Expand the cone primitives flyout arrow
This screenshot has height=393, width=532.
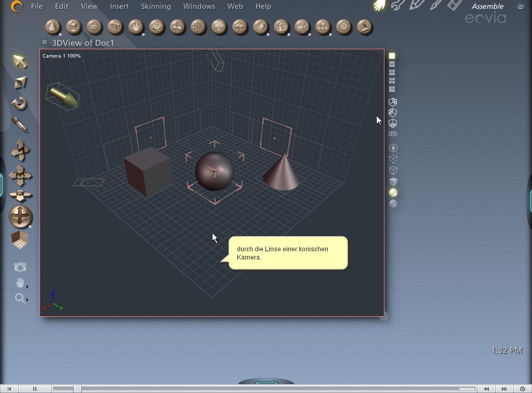pos(60,34)
